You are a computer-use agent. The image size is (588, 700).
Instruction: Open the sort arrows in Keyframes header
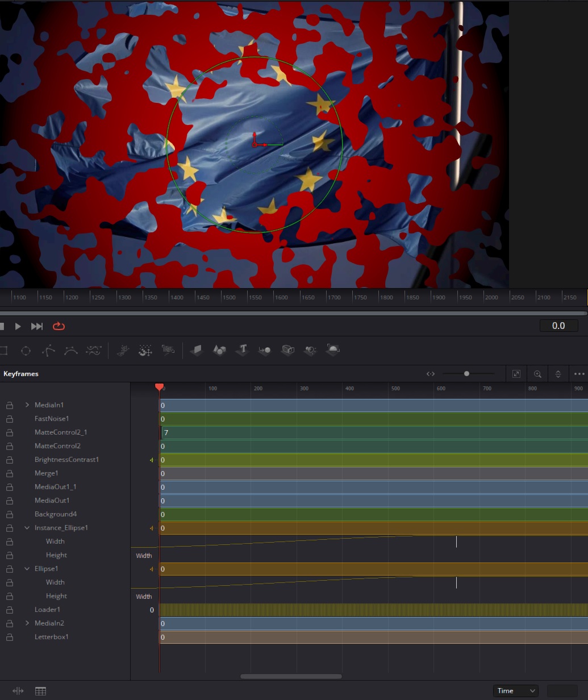[558, 374]
